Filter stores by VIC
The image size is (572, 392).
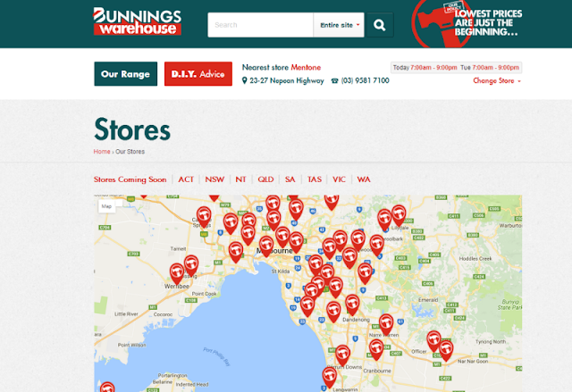339,179
